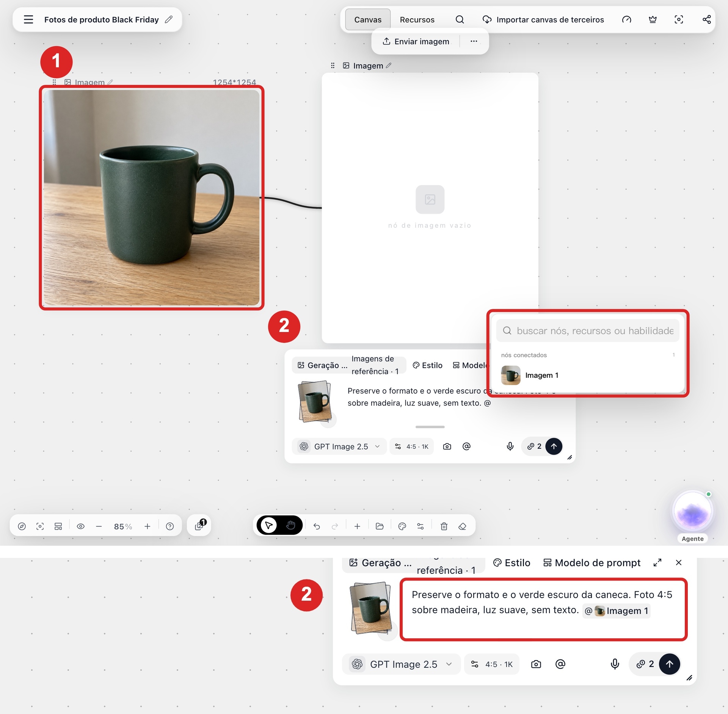Open the 4:5 · 1K settings in upper panel
This screenshot has width=728, height=714.
pos(411,446)
